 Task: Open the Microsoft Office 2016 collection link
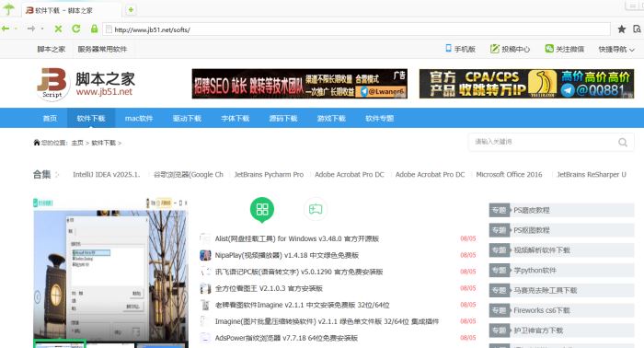[509, 175]
